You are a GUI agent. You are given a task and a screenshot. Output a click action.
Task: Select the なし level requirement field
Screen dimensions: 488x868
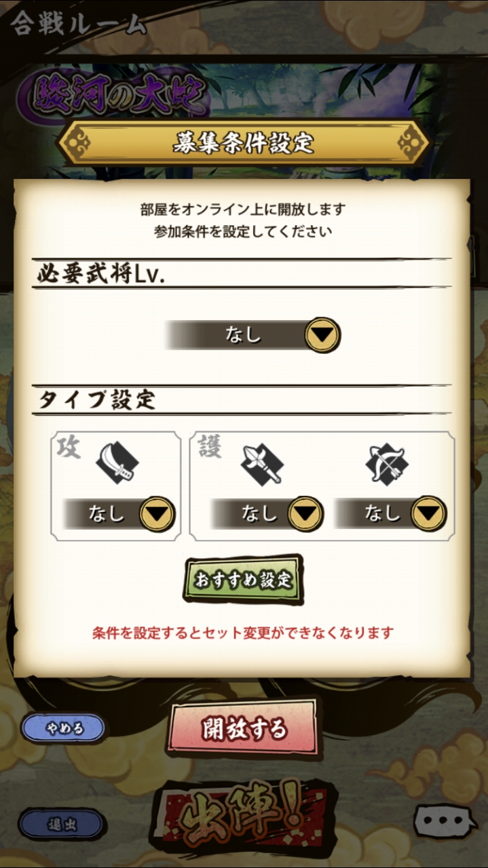(x=253, y=334)
